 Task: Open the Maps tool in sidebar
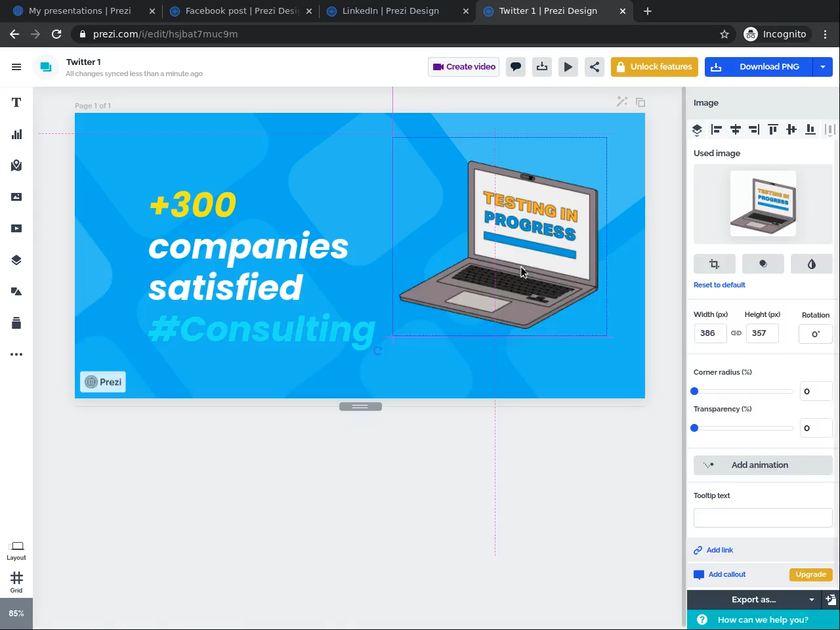click(16, 165)
